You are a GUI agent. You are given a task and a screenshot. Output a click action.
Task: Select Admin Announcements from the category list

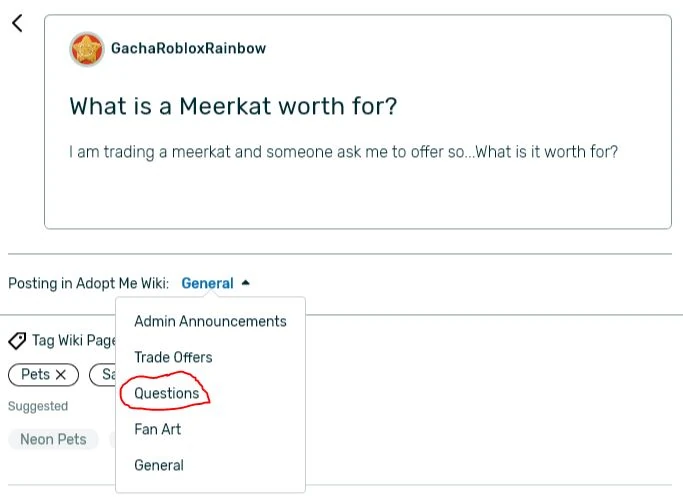[x=210, y=321]
